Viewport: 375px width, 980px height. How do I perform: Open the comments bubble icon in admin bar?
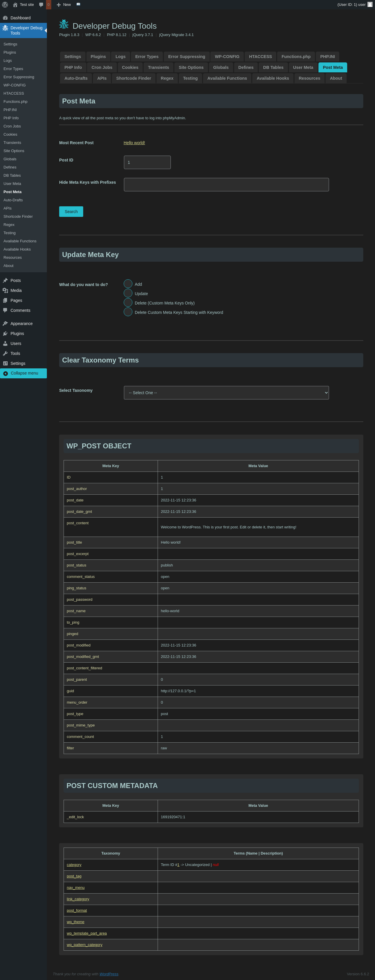(x=41, y=5)
